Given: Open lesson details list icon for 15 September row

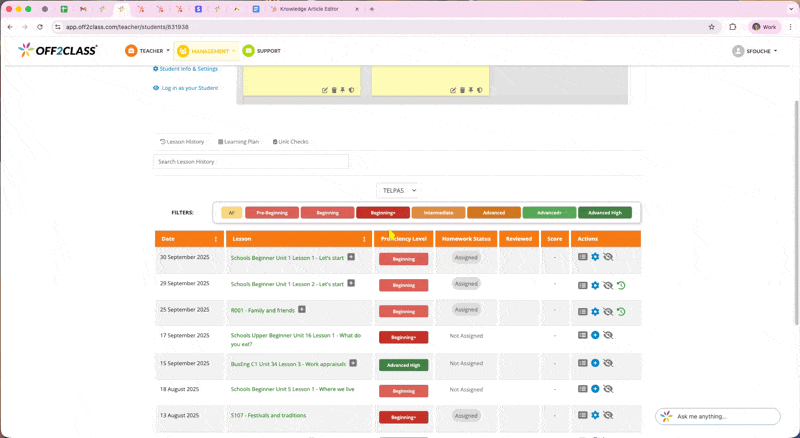Looking at the screenshot, I should click(583, 363).
